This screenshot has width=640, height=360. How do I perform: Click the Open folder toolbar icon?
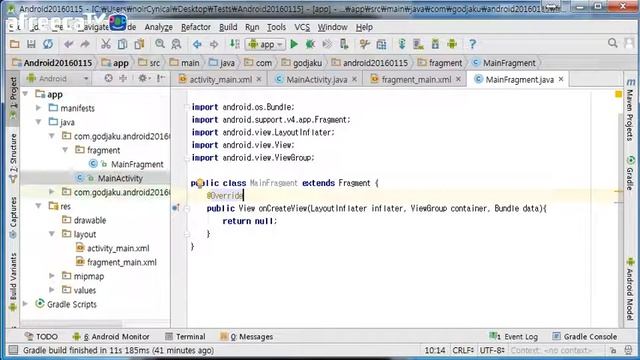pyautogui.click(x=15, y=44)
